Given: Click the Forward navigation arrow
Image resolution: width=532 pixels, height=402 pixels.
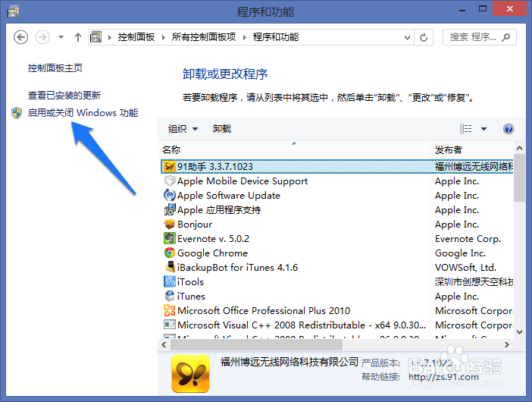Looking at the screenshot, I should pyautogui.click(x=42, y=37).
